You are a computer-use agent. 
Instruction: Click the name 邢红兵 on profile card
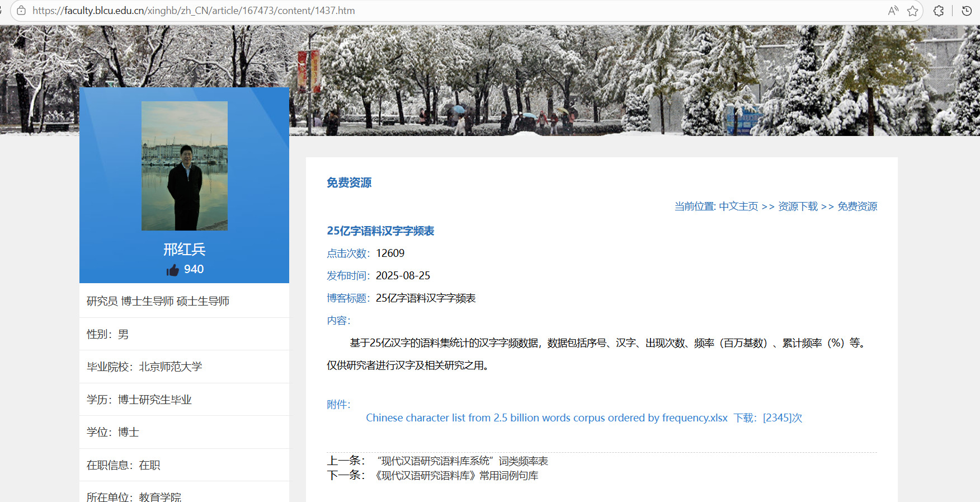185,250
